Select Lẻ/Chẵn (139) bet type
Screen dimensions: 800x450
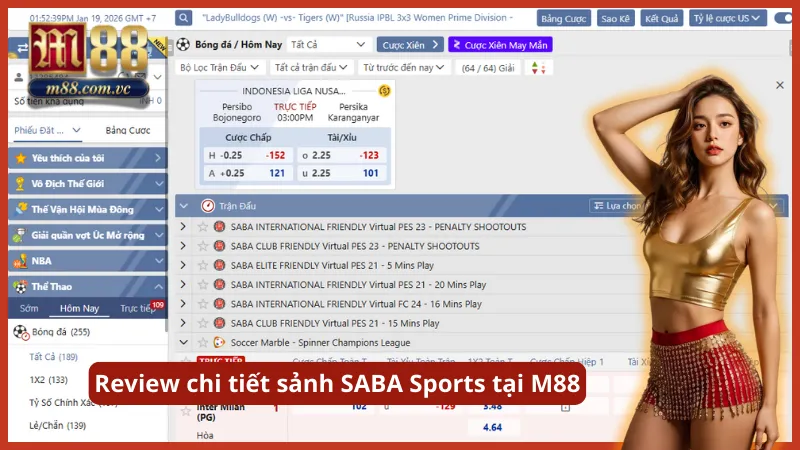57,425
